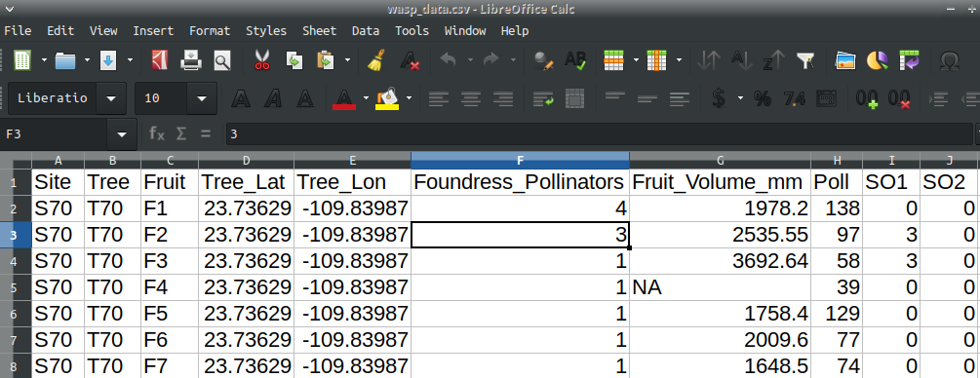The width and height of the screenshot is (980, 378).
Task: Select cell G5 containing NA
Action: point(720,287)
